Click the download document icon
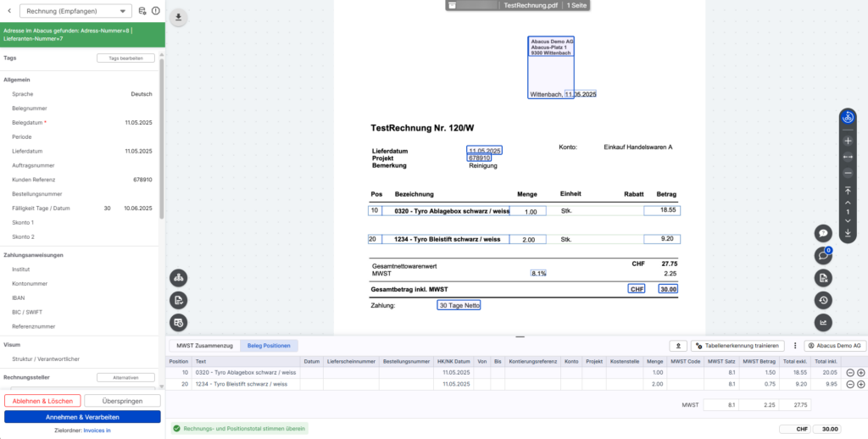This screenshot has width=868, height=439. (179, 18)
